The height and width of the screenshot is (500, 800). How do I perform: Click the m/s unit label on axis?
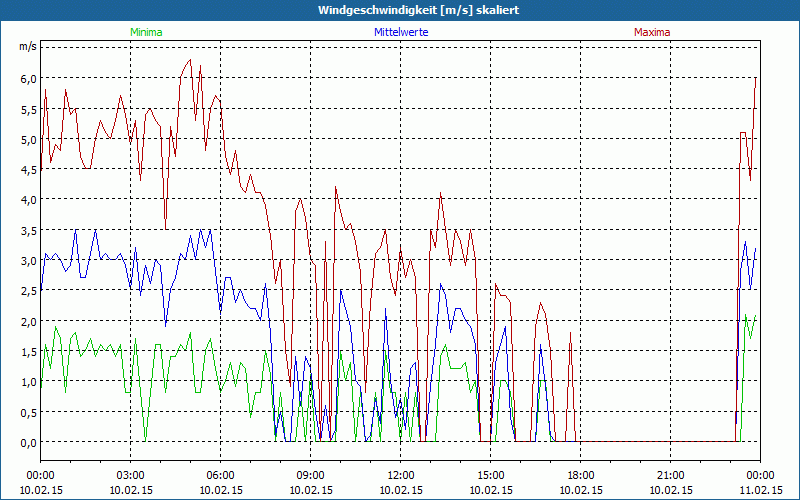click(28, 46)
